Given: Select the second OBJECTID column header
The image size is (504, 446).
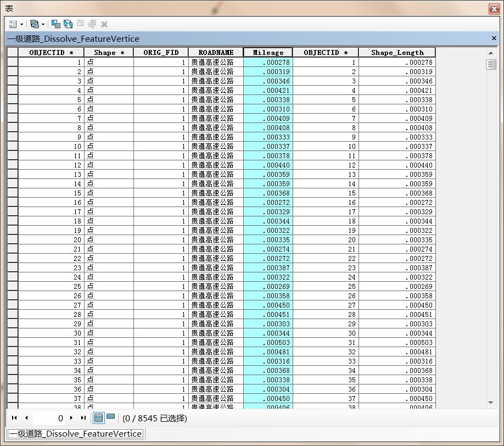Looking at the screenshot, I should (326, 52).
